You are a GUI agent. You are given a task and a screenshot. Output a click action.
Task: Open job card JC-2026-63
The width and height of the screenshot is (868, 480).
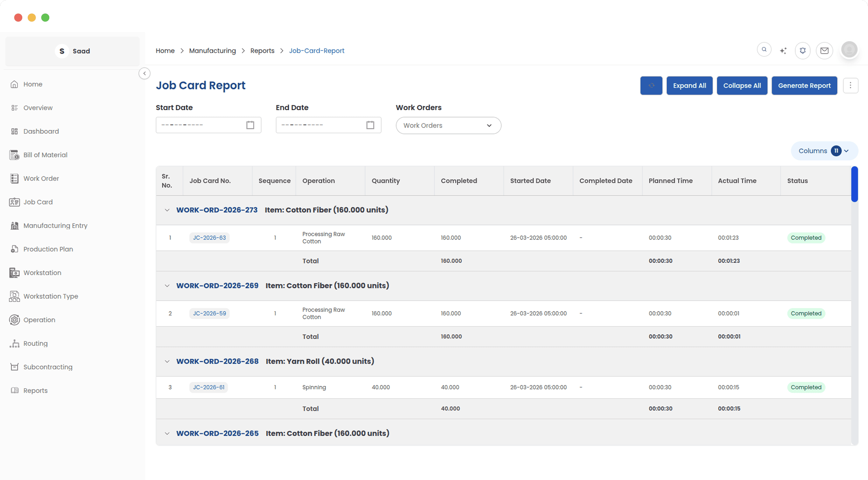pyautogui.click(x=209, y=238)
